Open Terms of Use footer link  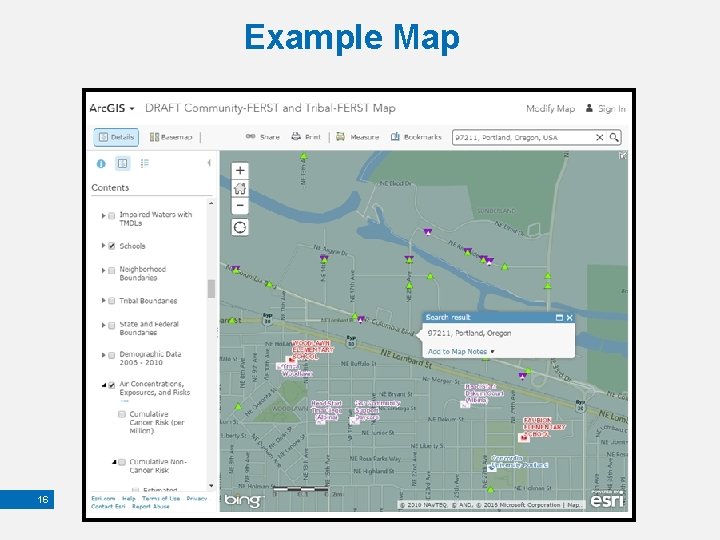(161, 499)
